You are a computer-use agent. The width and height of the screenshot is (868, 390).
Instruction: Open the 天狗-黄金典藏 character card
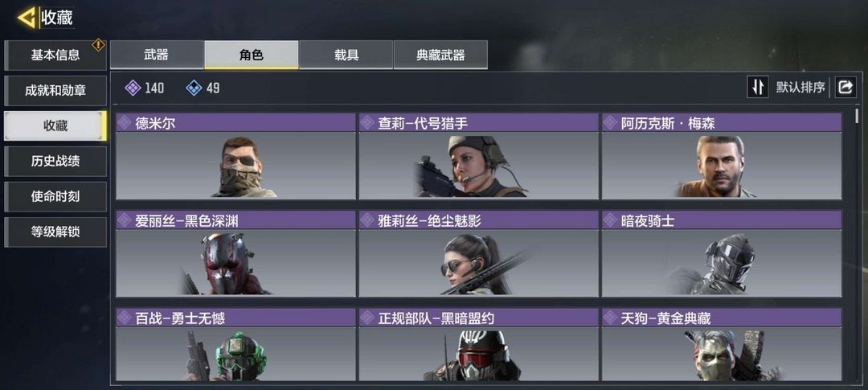click(722, 345)
